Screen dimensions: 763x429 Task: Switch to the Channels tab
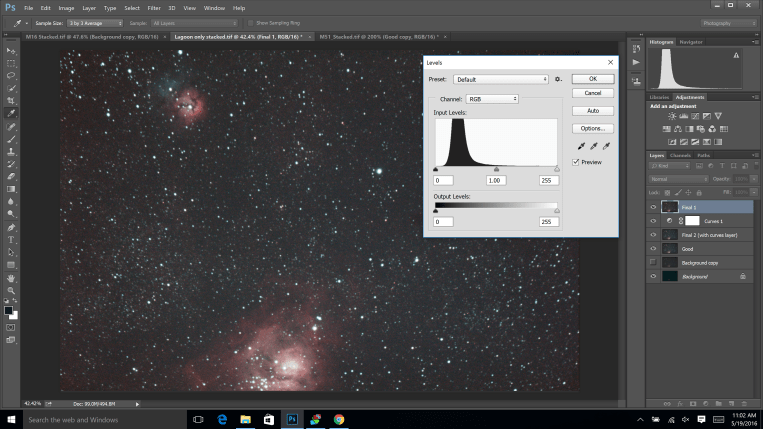pyautogui.click(x=680, y=156)
